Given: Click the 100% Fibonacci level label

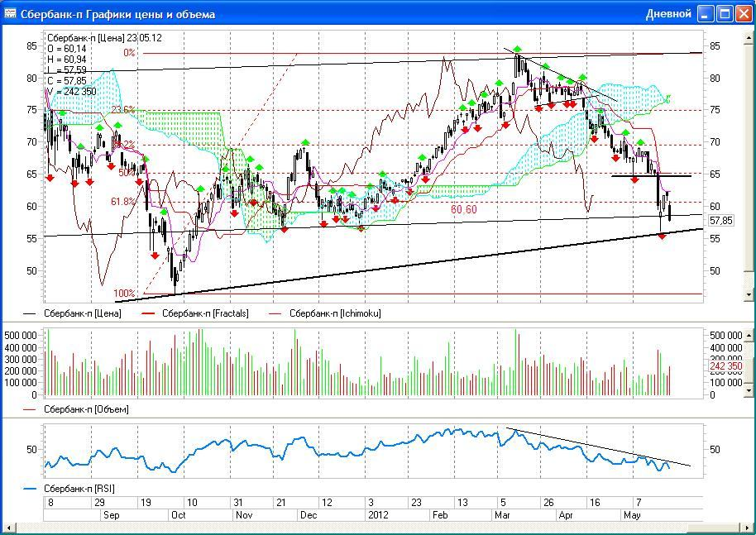Looking at the screenshot, I should [124, 293].
